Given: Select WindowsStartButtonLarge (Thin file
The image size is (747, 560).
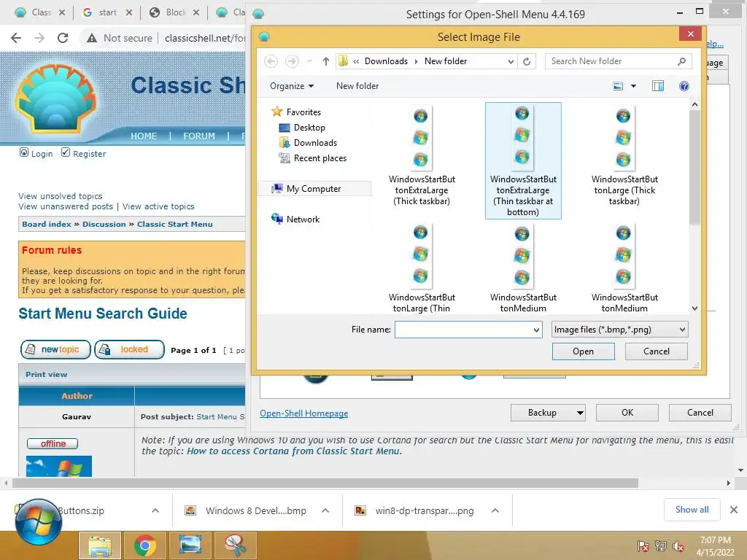Looking at the screenshot, I should coord(422,268).
